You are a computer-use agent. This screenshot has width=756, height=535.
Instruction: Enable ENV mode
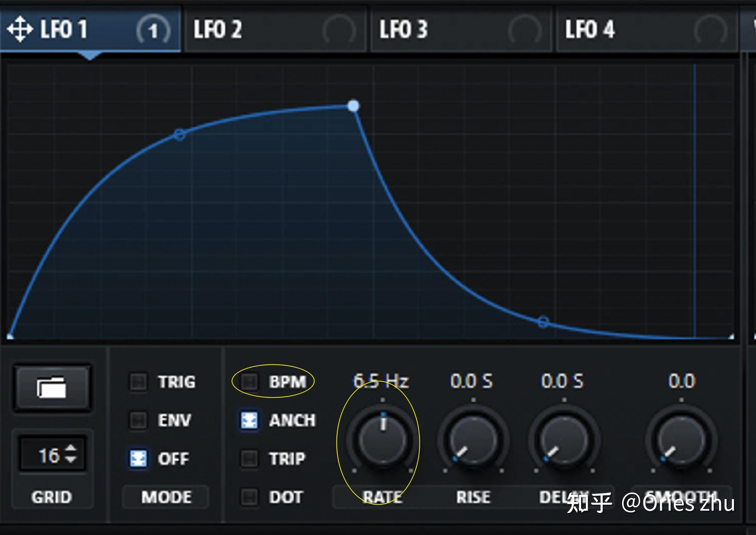pyautogui.click(x=138, y=420)
